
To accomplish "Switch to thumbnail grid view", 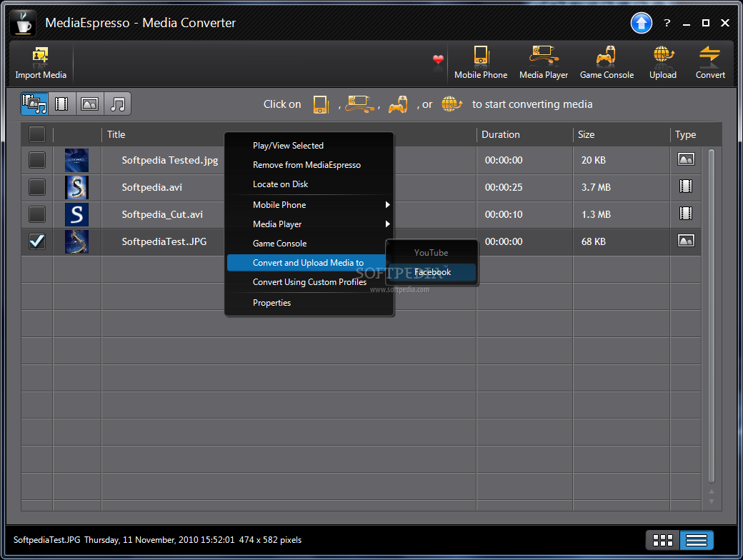I will click(662, 540).
